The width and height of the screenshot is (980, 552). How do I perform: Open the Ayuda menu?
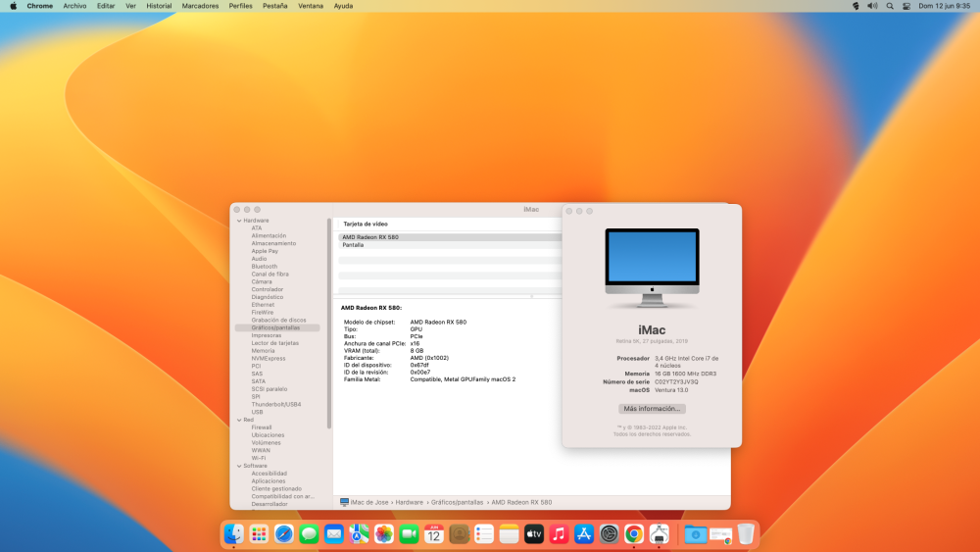(343, 6)
